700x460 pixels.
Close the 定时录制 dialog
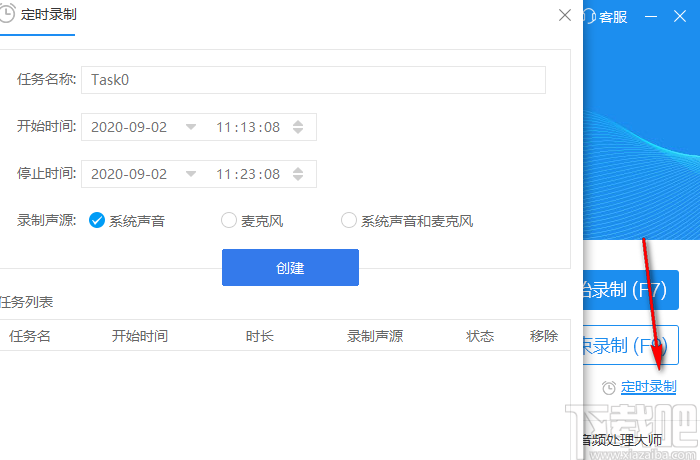(565, 15)
